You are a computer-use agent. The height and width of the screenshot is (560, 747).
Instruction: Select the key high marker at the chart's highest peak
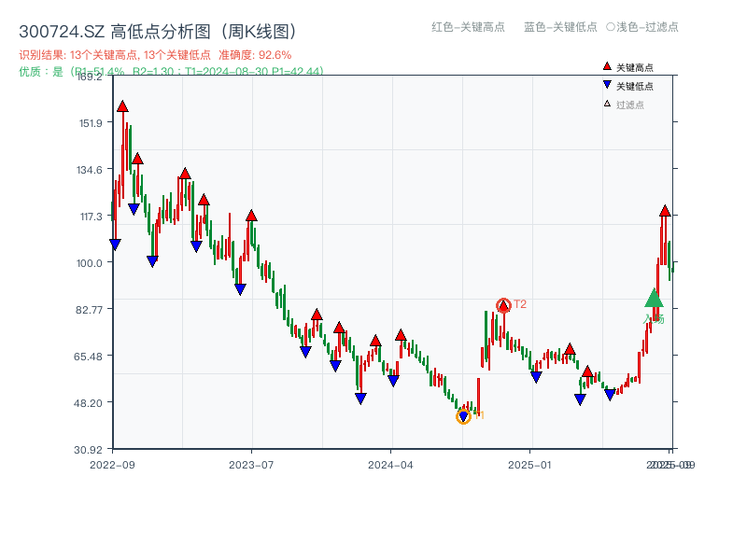[123, 106]
